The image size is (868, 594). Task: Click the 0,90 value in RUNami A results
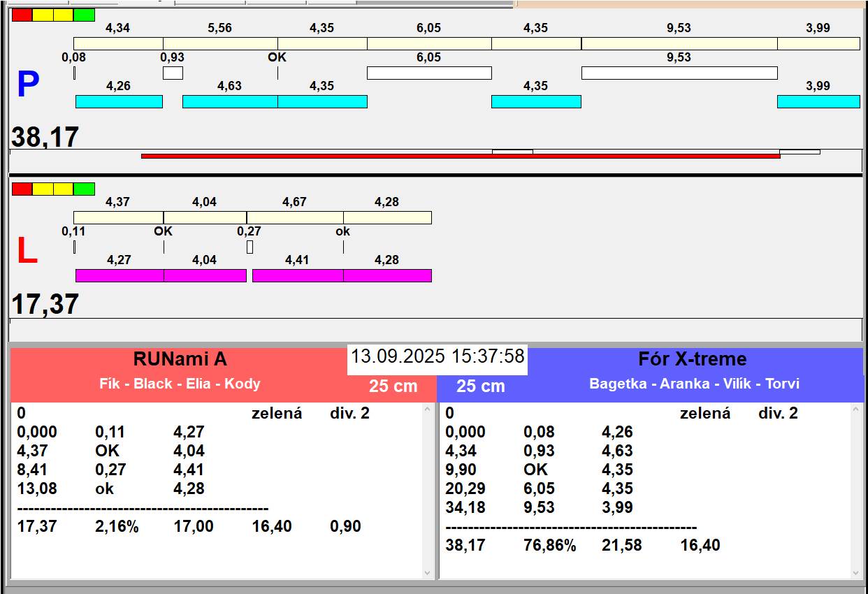click(x=346, y=526)
